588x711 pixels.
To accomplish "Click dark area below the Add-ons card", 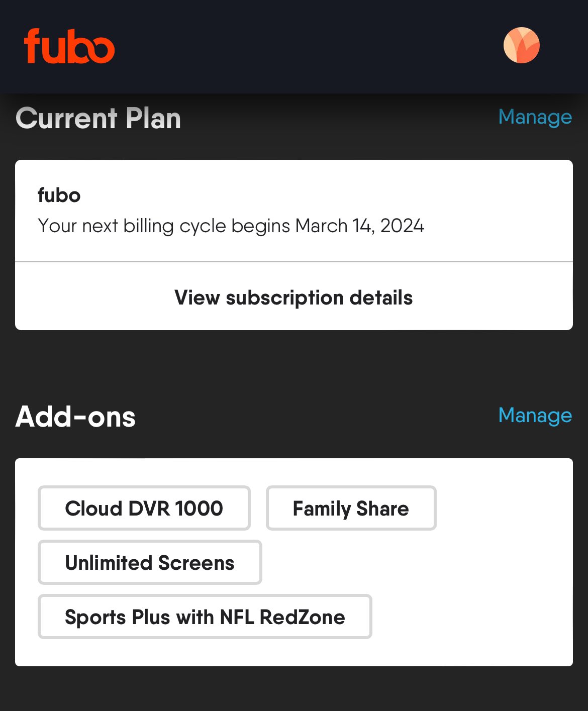I will pos(293,689).
